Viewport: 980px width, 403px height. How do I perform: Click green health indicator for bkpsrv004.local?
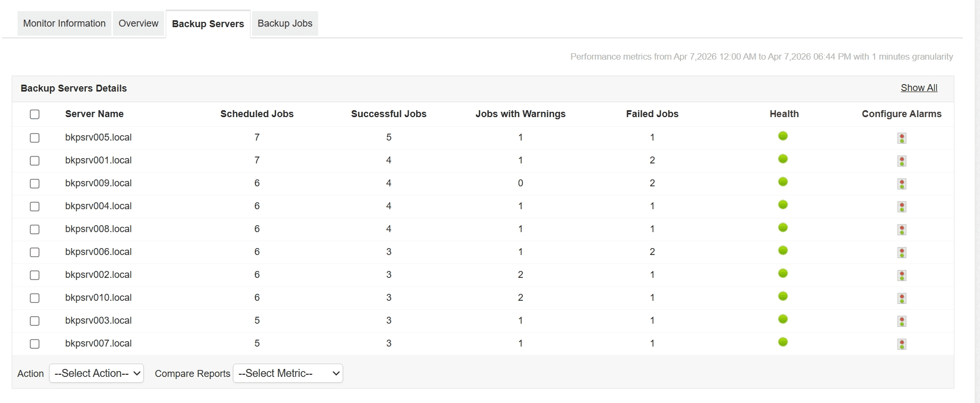[x=783, y=204]
